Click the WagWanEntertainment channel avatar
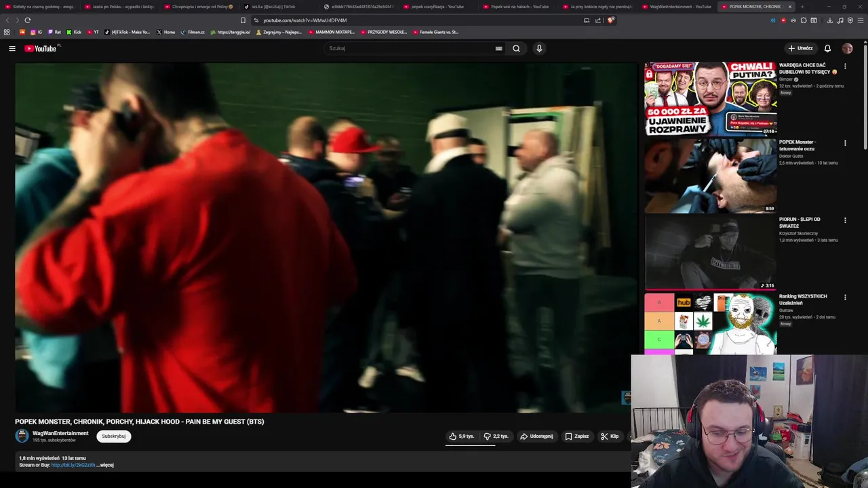Viewport: 868px width, 488px height. pos(22,436)
